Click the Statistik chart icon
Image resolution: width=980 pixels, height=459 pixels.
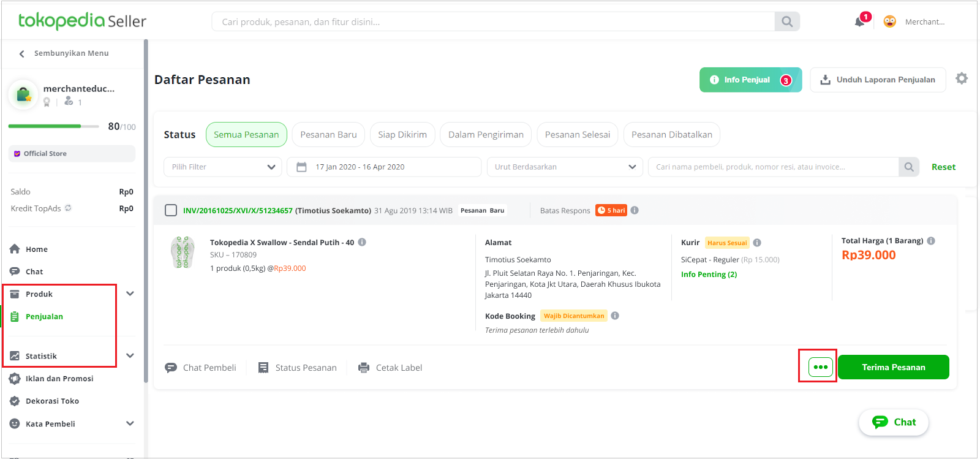coord(15,355)
